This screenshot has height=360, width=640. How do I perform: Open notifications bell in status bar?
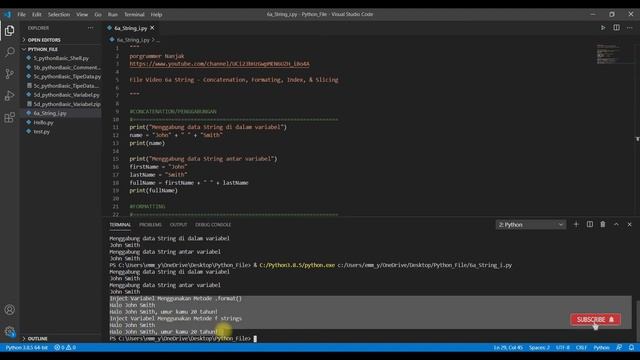[x=631, y=348]
